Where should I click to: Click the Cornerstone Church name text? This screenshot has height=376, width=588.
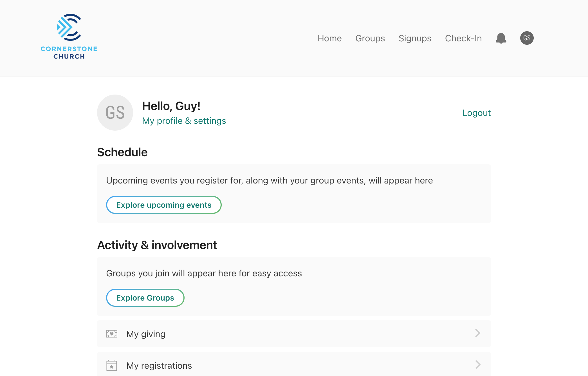(69, 53)
